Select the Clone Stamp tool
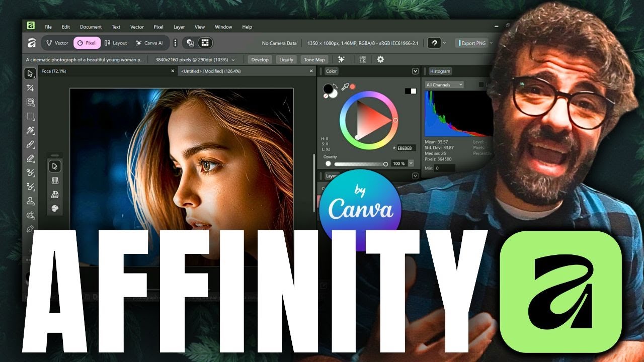The height and width of the screenshot is (362, 644). pos(30,201)
